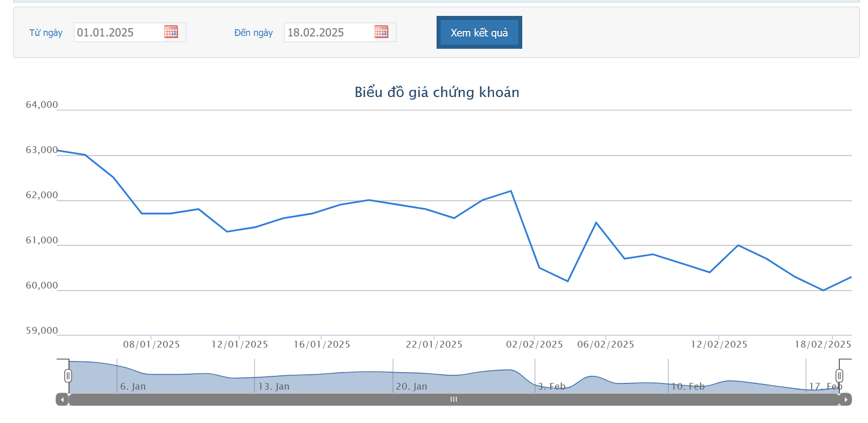Click the 17. Feb navigator label

826,387
